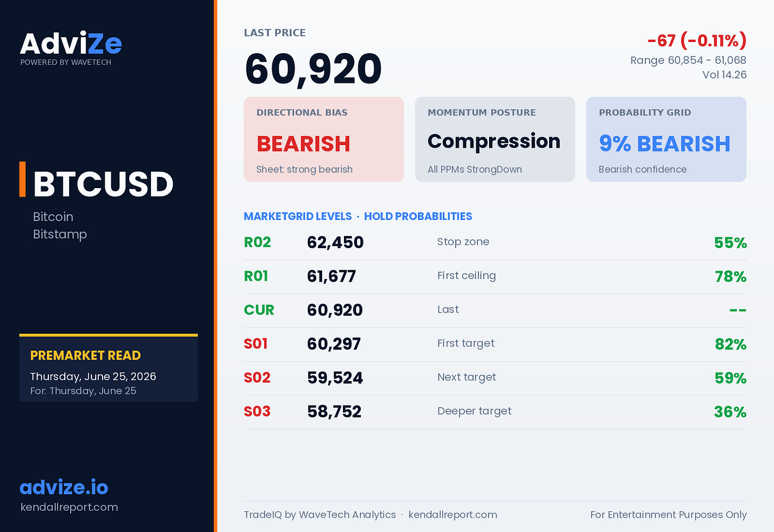
Task: Click the LAST PRICE label
Action: click(275, 33)
